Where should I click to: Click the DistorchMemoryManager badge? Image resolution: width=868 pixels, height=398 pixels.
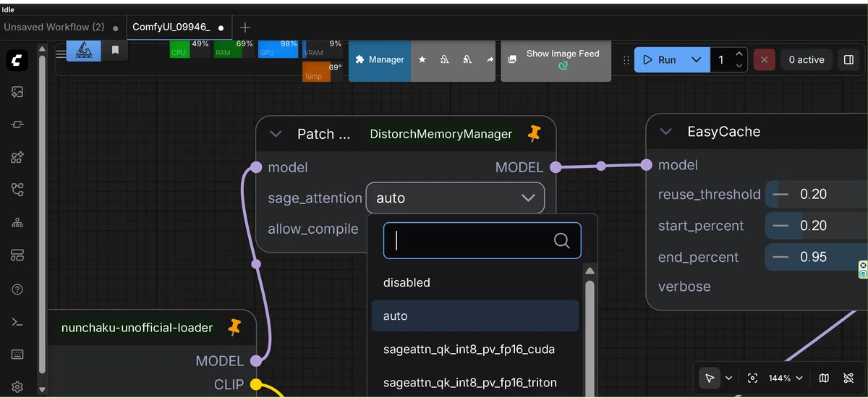coord(441,134)
